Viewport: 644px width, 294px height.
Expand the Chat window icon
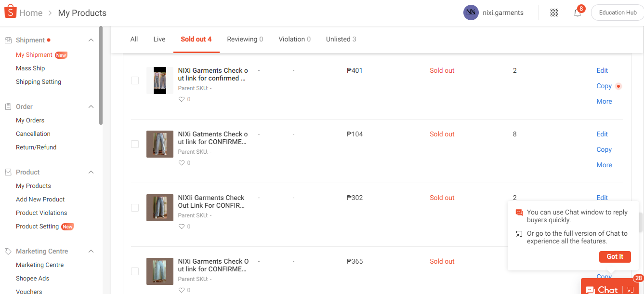click(630, 290)
